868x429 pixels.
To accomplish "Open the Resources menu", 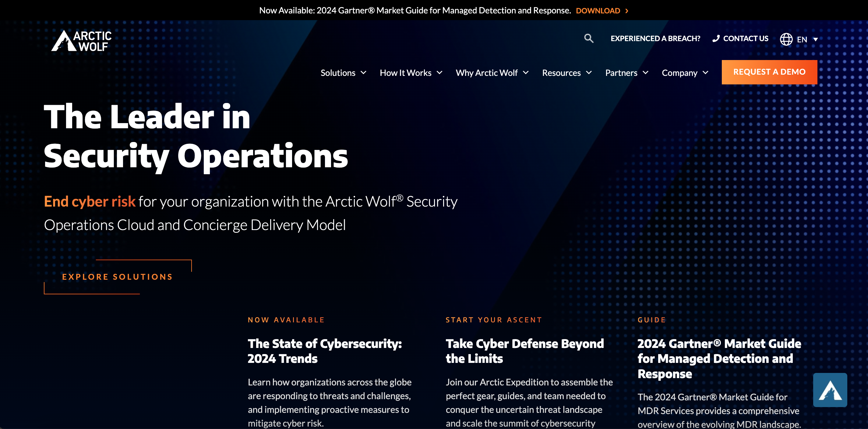I will tap(561, 73).
